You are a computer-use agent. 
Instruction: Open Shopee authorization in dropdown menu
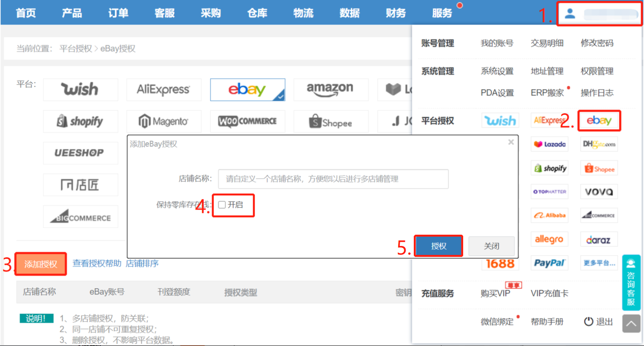click(x=599, y=168)
